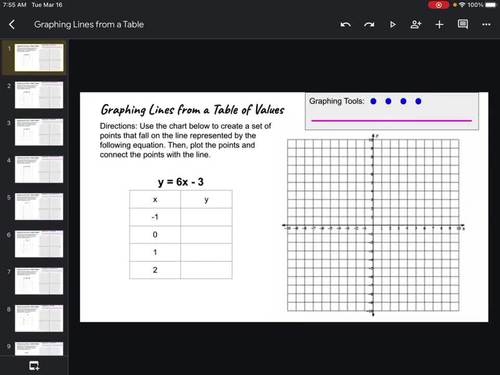Tap the plus insert icon
The height and width of the screenshot is (375, 500).
point(439,24)
